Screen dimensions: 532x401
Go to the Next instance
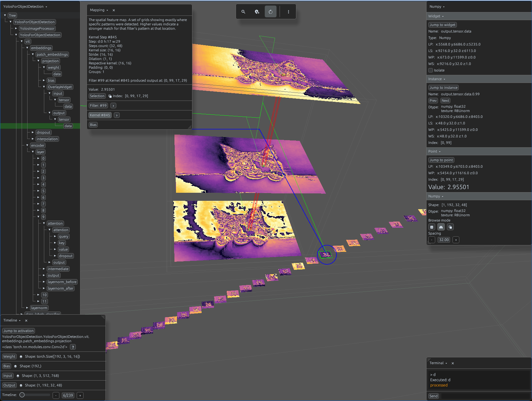445,101
